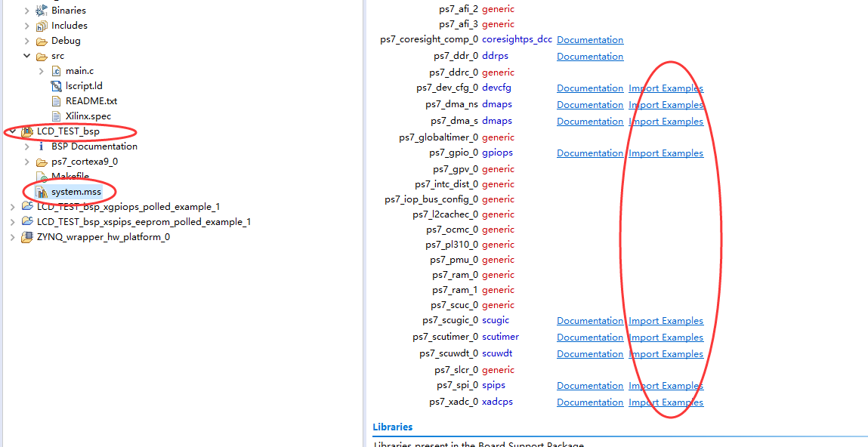
Task: Click the BSP Documentation info icon
Action: [x=42, y=146]
